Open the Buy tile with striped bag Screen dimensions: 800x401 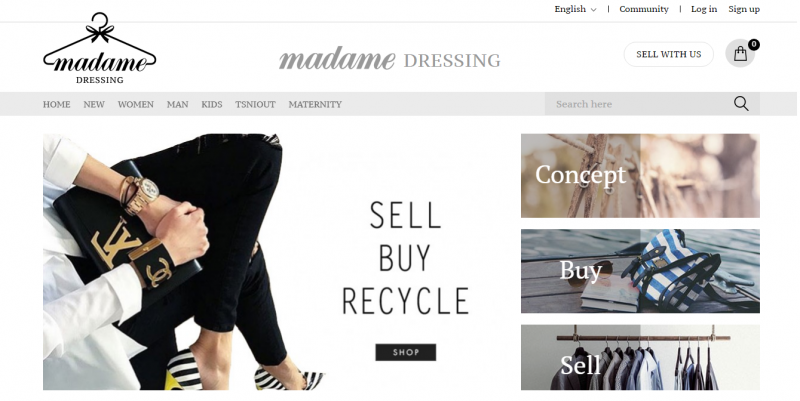(640, 271)
